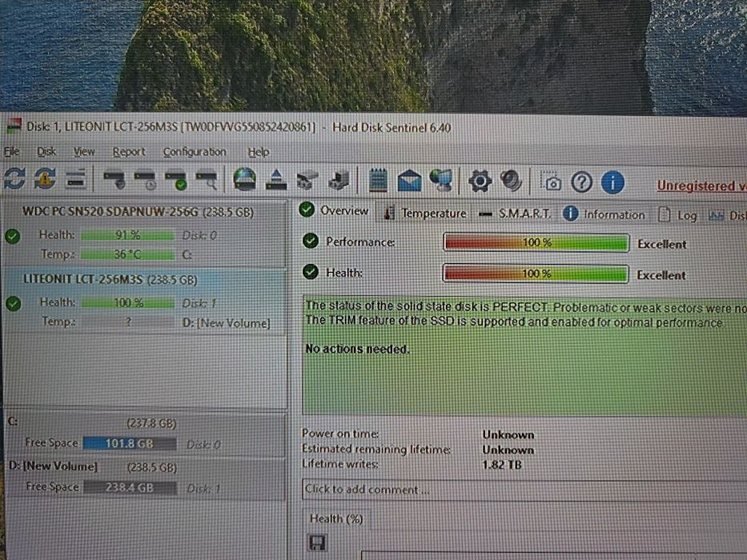Screen dimensions: 747x560
Task: Click the speaker sound toolbar icon
Action: [x=511, y=181]
